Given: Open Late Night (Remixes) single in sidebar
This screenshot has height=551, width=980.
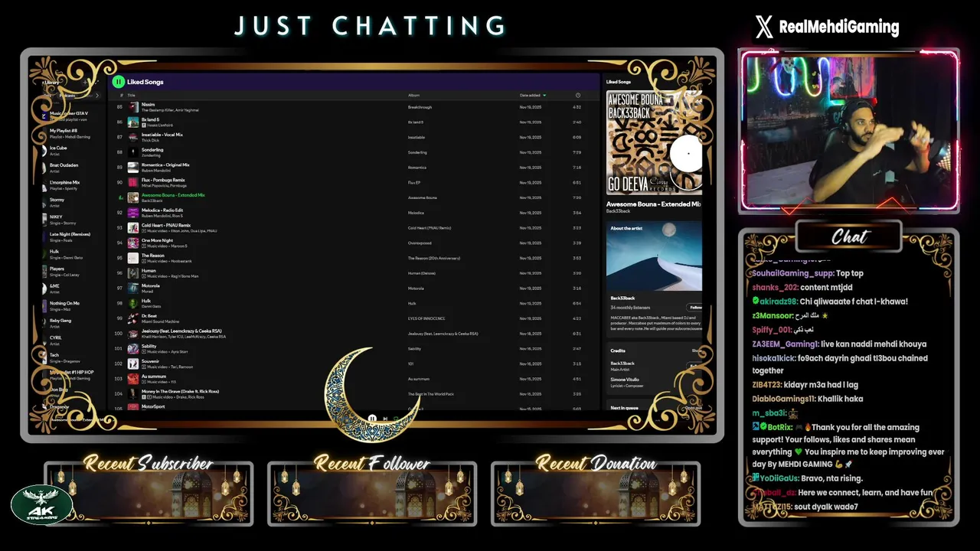Looking at the screenshot, I should pyautogui.click(x=69, y=237).
